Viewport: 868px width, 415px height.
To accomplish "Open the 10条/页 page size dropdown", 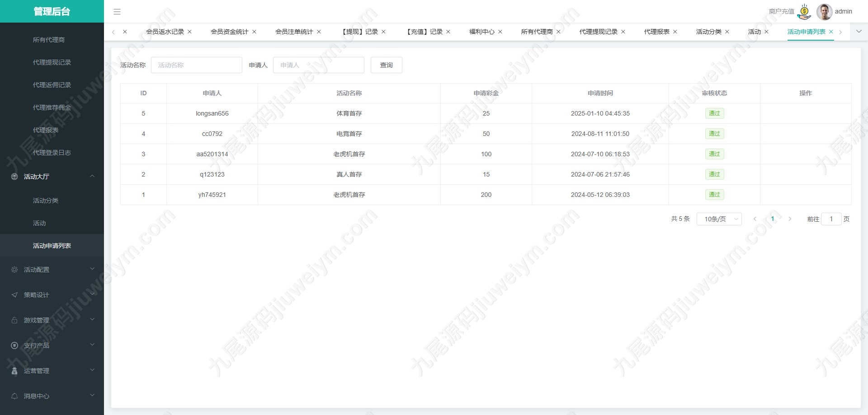I will (719, 219).
